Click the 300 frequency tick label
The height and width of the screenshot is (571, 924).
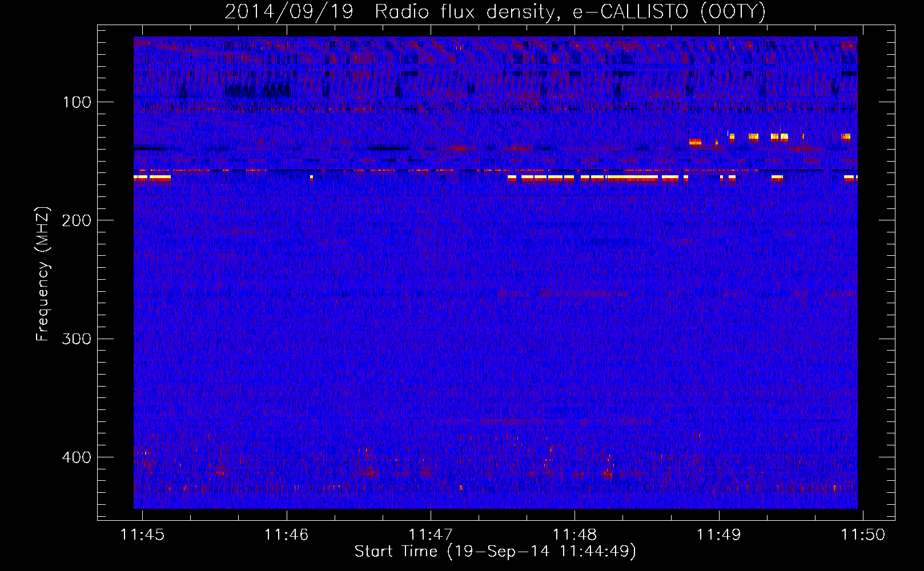tap(77, 339)
